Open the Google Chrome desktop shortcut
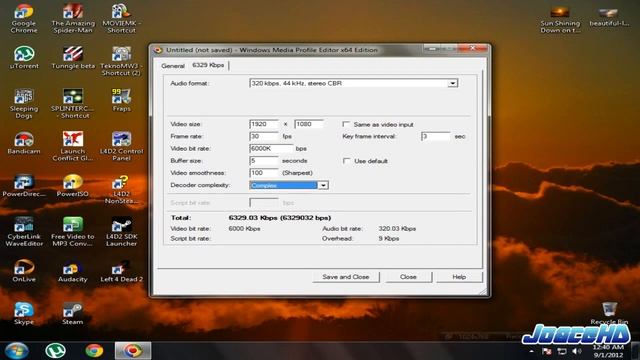Image resolution: width=640 pixels, height=360 pixels. (x=24, y=18)
